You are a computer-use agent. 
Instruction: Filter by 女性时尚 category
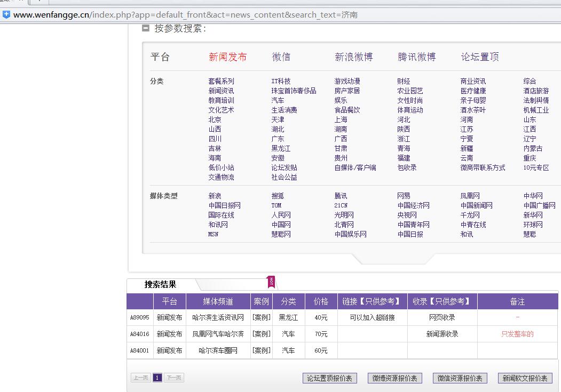coord(410,100)
